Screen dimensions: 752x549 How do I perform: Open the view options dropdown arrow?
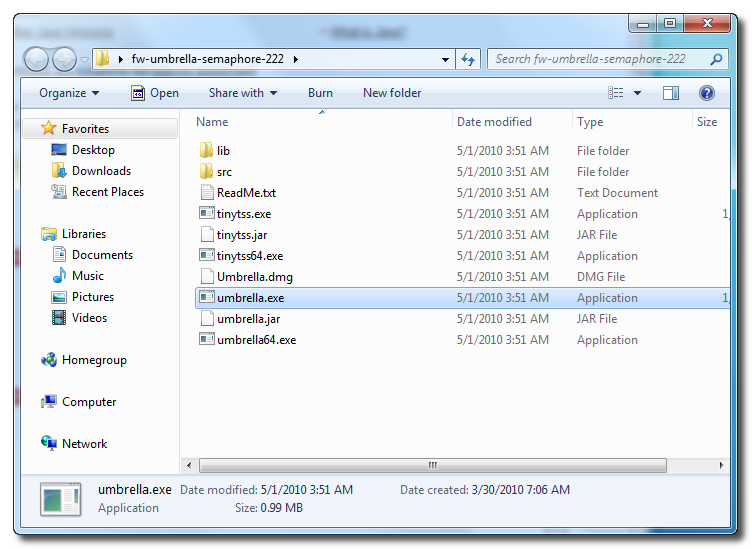click(x=637, y=93)
